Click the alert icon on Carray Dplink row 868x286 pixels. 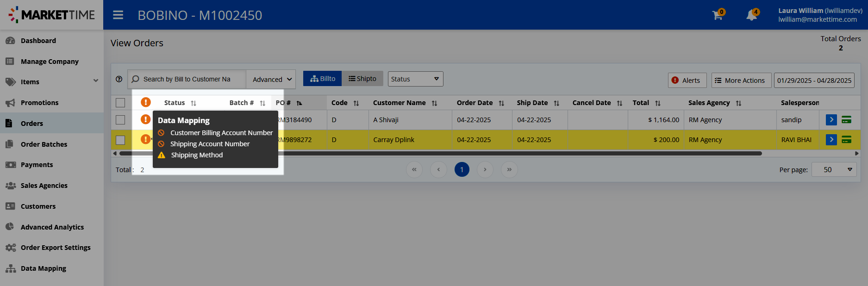pyautogui.click(x=146, y=139)
